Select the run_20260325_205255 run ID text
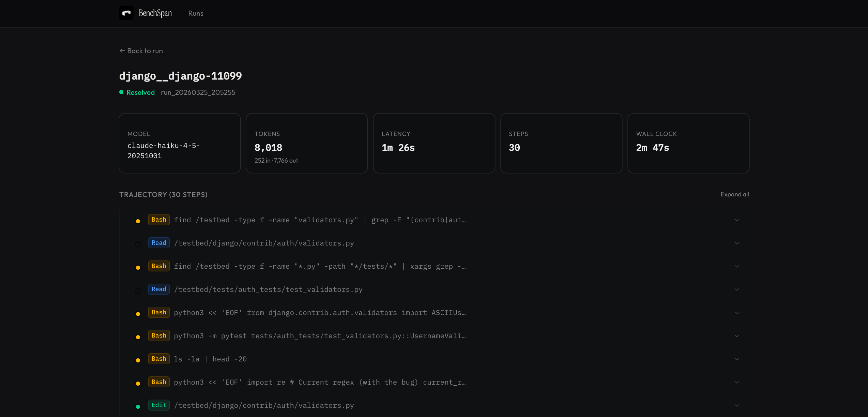Image resolution: width=868 pixels, height=417 pixels. 198,92
